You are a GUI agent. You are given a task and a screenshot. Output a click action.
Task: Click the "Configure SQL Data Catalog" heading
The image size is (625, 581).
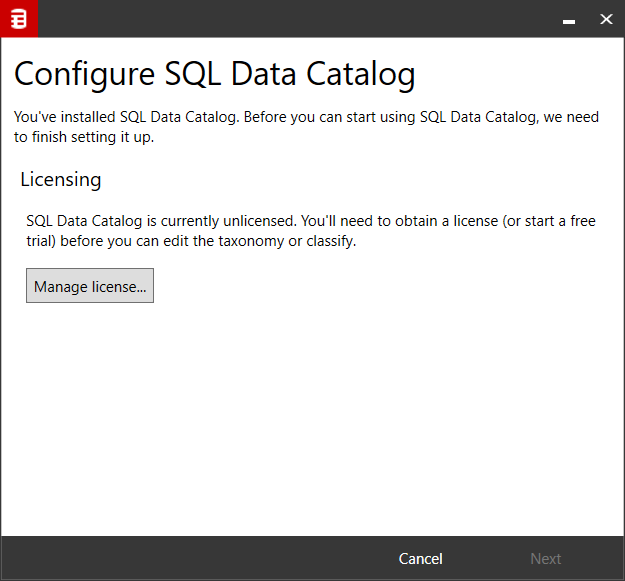tap(214, 74)
